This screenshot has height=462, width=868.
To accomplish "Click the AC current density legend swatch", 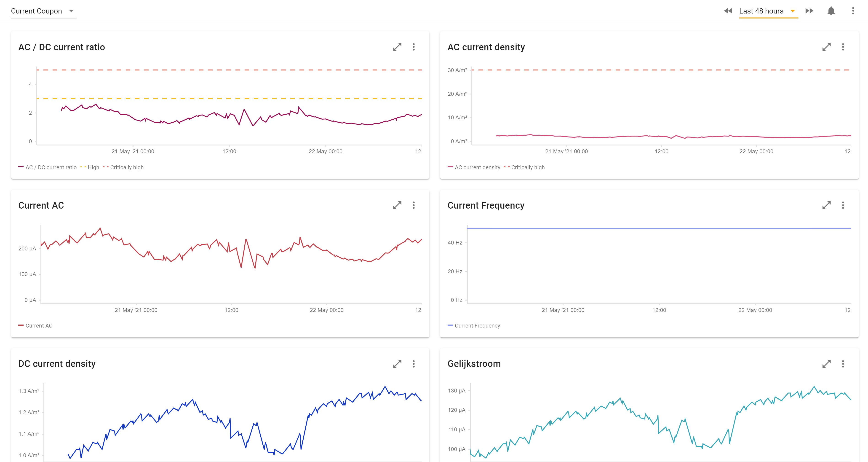I will coord(450,167).
